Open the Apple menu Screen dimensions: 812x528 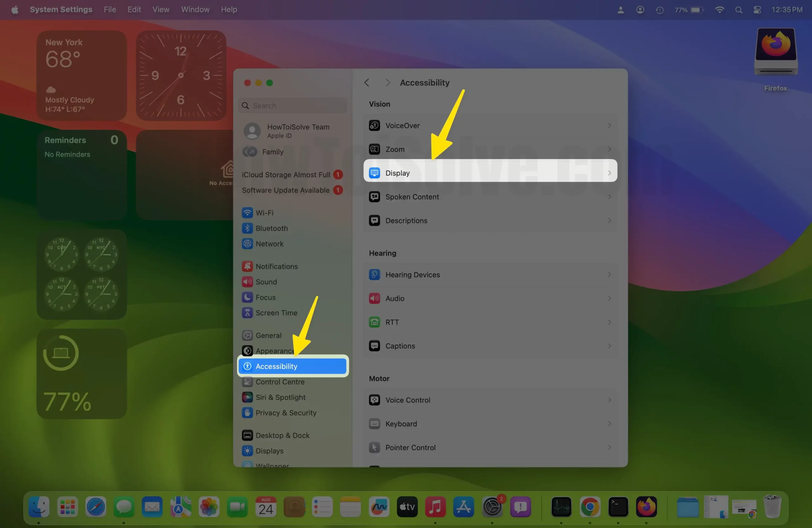(15, 10)
